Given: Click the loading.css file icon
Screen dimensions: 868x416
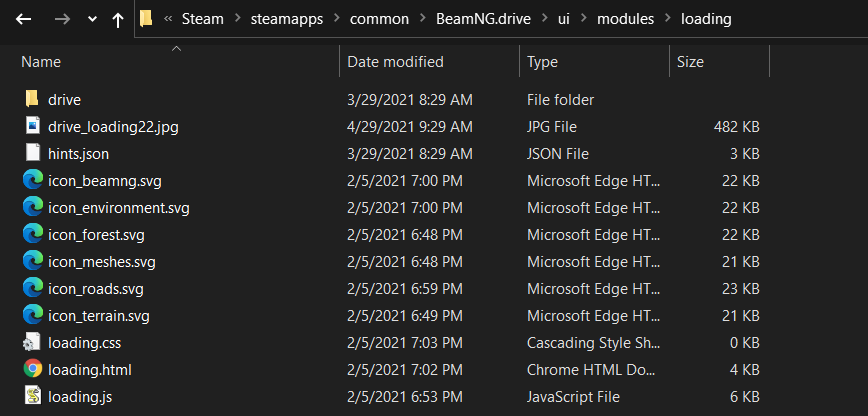Looking at the screenshot, I should (32, 343).
